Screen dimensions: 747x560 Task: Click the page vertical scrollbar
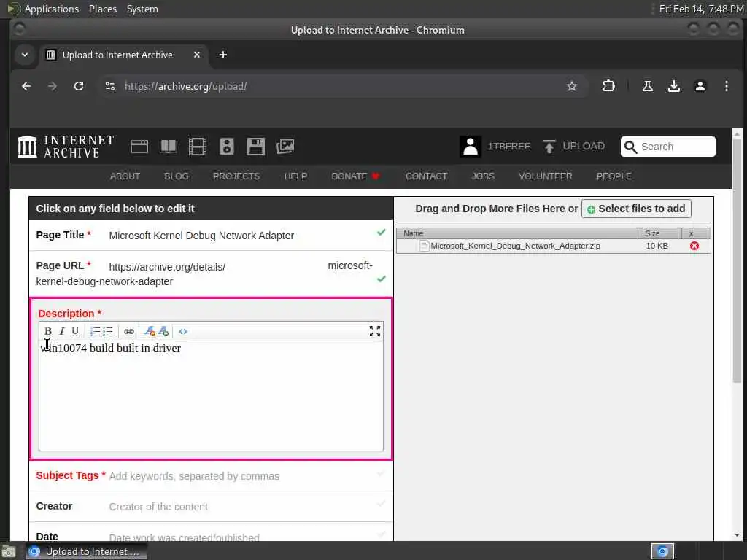(x=737, y=260)
